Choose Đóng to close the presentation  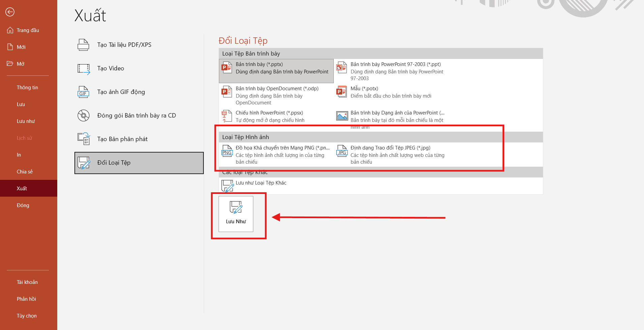(x=29, y=205)
